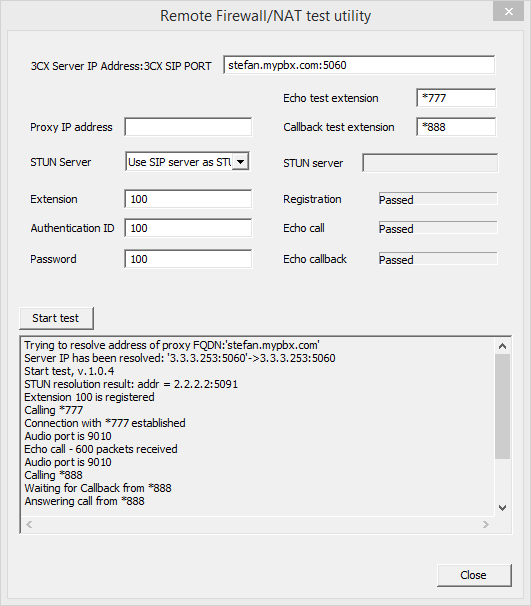Viewport: 531px width, 606px height.
Task: Select the 'Use SIP server as STUN' combo box
Action: pyautogui.click(x=187, y=162)
